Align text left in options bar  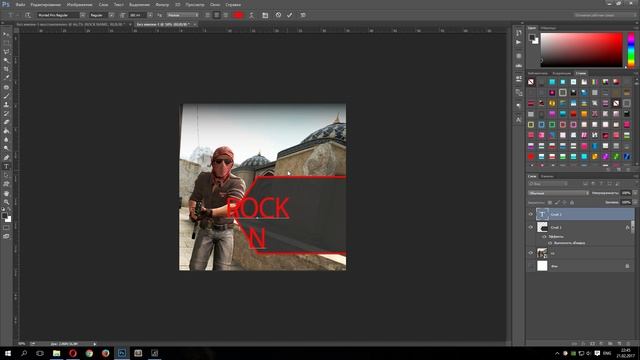(x=207, y=15)
